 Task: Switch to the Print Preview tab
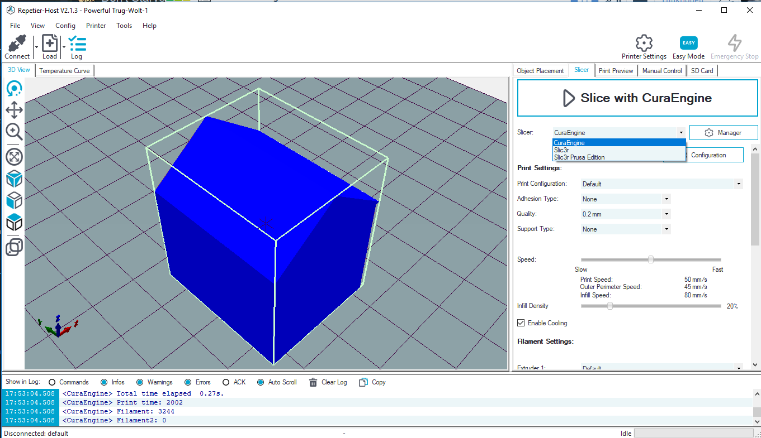click(615, 70)
